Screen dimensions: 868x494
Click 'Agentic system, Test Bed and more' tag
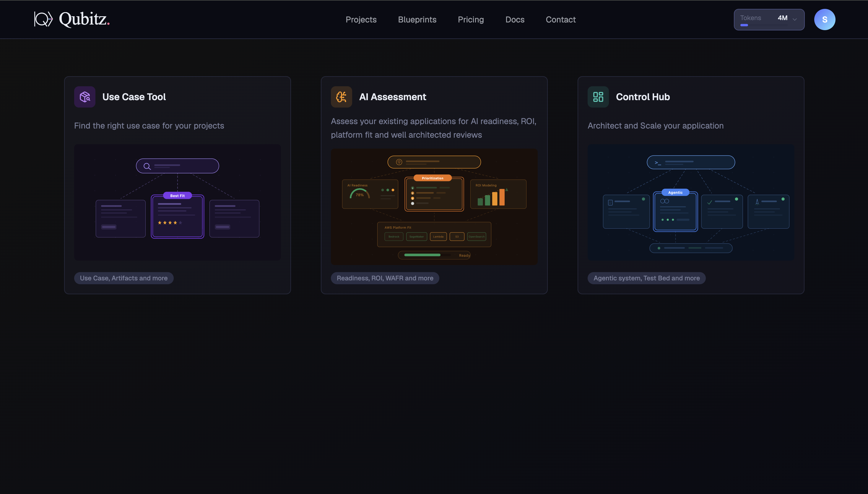(x=646, y=278)
